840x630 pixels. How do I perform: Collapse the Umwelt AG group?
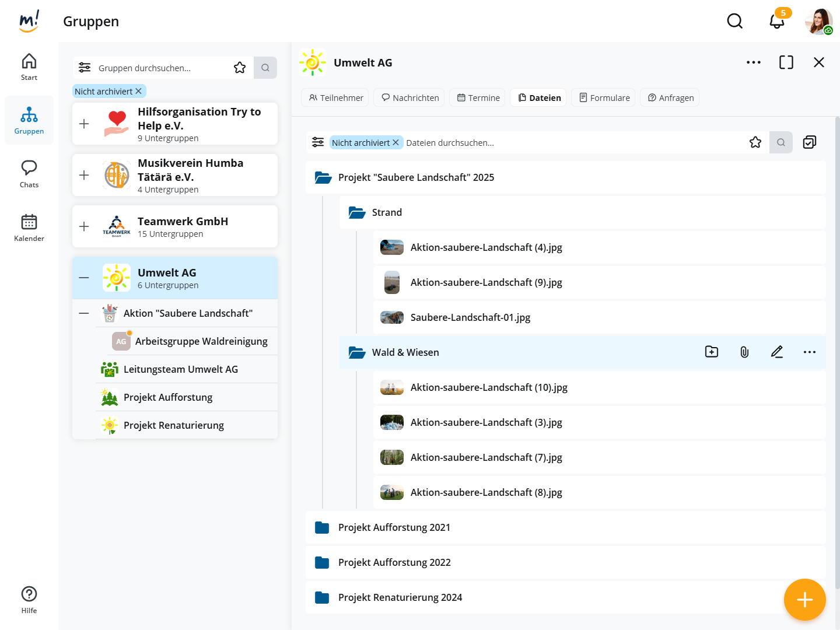click(84, 278)
